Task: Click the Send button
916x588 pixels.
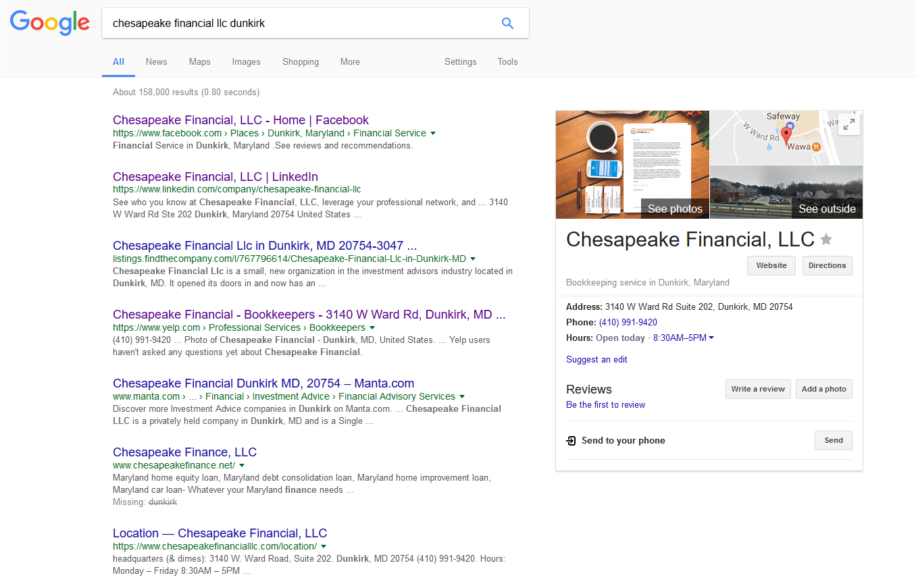Action: click(x=834, y=441)
